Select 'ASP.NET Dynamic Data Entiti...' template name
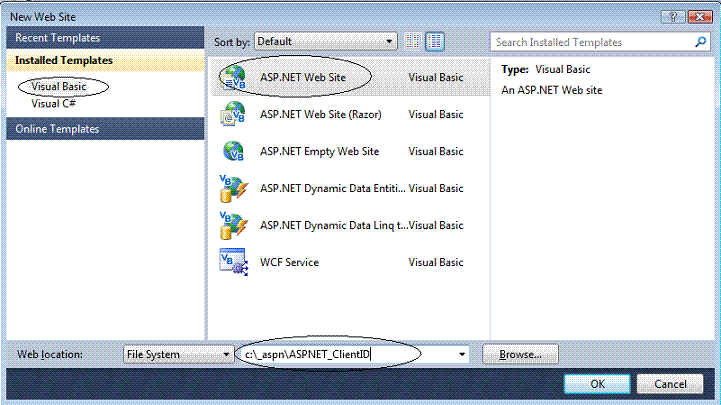Screen dimensions: 721x405 333,188
